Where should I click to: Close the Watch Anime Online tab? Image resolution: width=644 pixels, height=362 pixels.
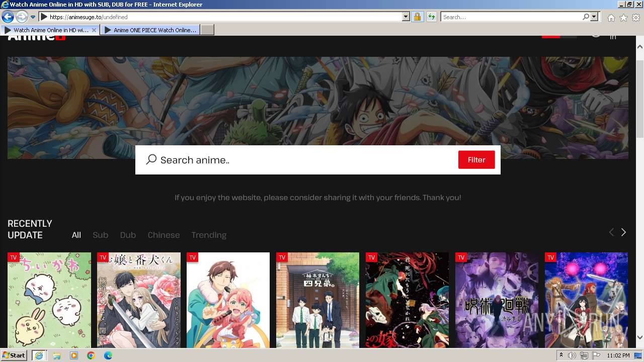tap(94, 30)
